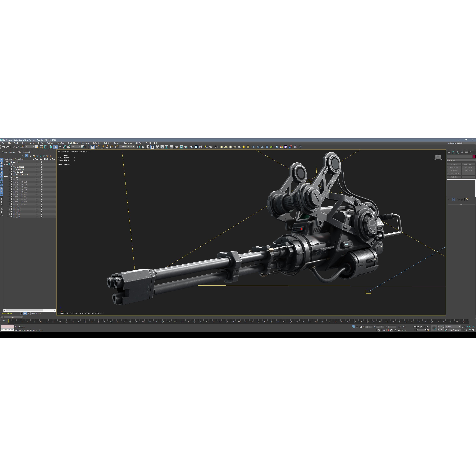The height and width of the screenshot is (476, 476).
Task: Toggle the selection lock icon in status bar
Action: pos(357,327)
